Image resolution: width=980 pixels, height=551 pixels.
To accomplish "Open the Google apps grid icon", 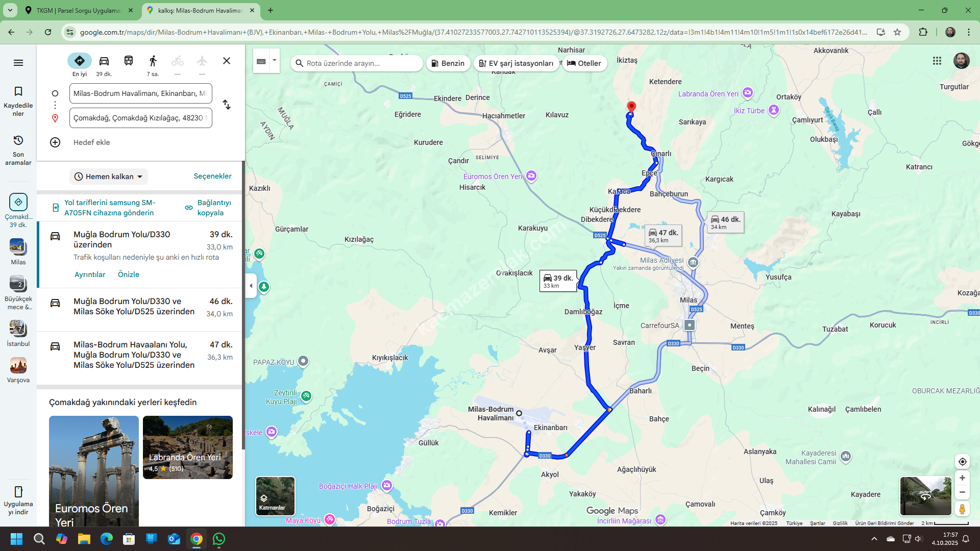I will point(937,61).
